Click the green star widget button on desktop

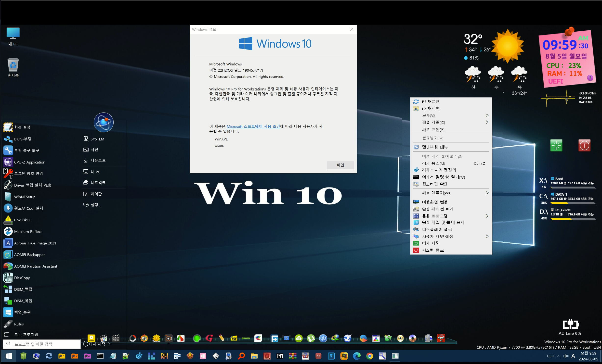click(556, 146)
